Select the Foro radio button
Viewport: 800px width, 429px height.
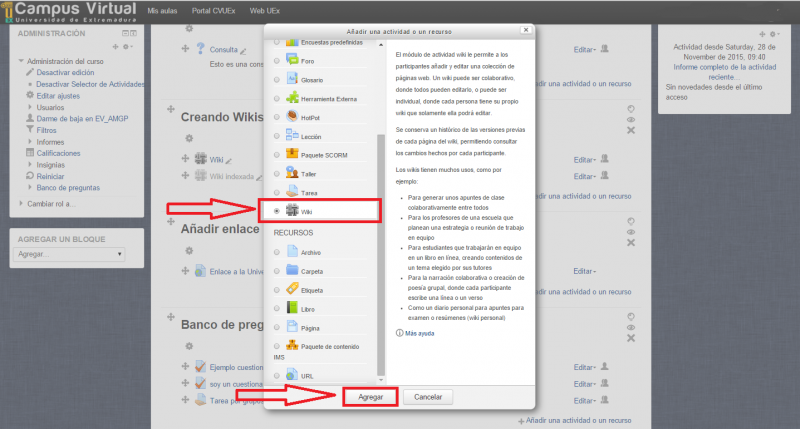point(277,61)
